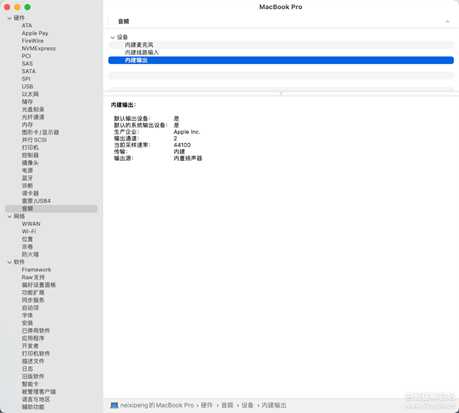Click the laptop icon in the path bar
This screenshot has width=459, height=413.
(114, 405)
